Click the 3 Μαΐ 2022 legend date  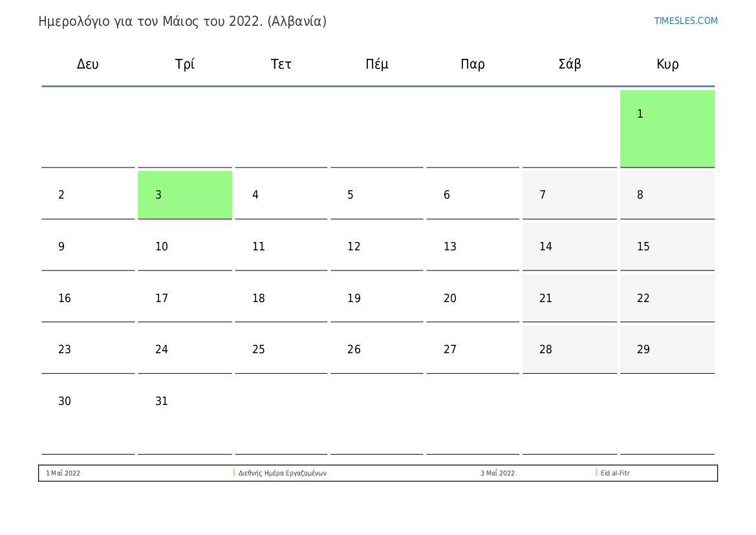497,474
